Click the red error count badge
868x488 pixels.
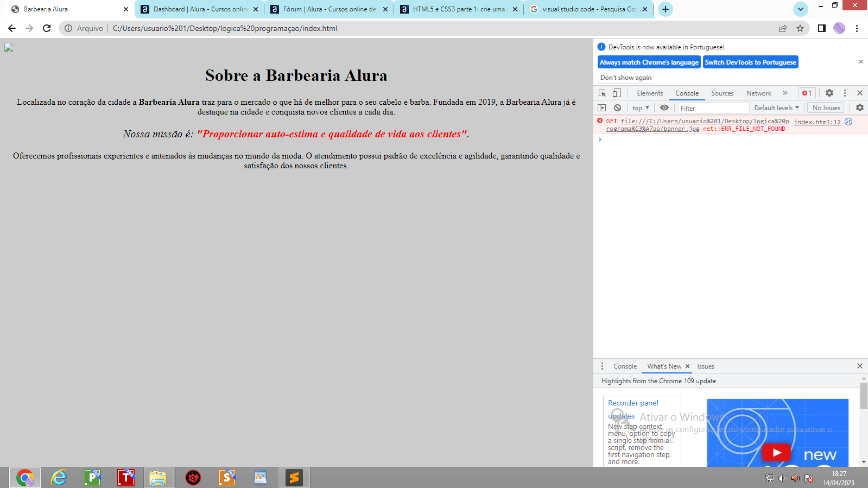coord(807,93)
